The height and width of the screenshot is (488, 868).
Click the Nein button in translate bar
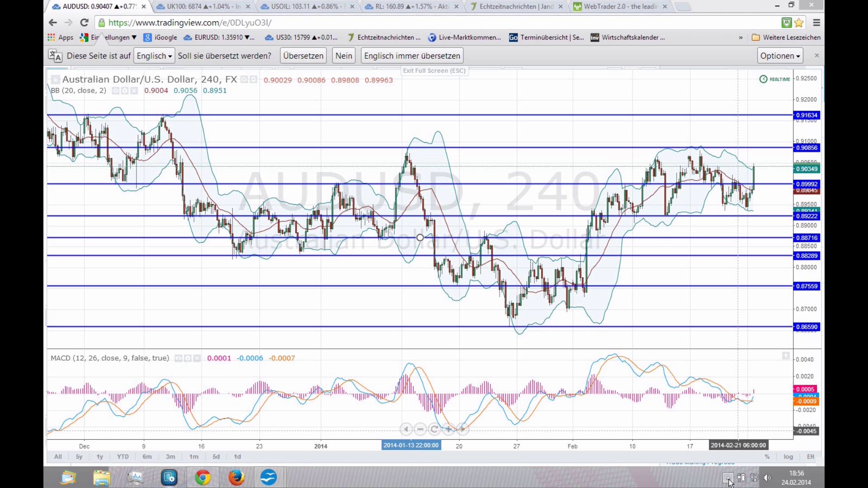point(344,56)
